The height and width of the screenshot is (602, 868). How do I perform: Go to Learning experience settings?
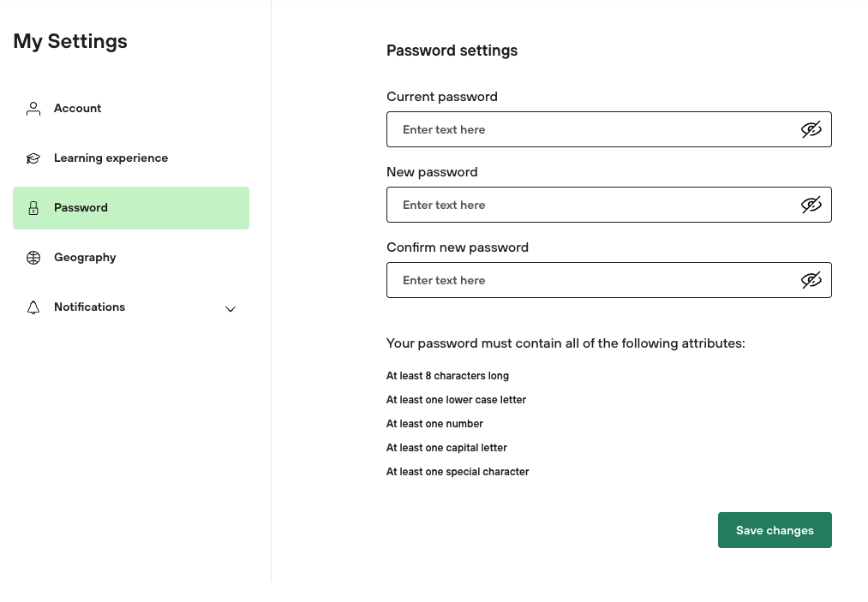point(111,158)
